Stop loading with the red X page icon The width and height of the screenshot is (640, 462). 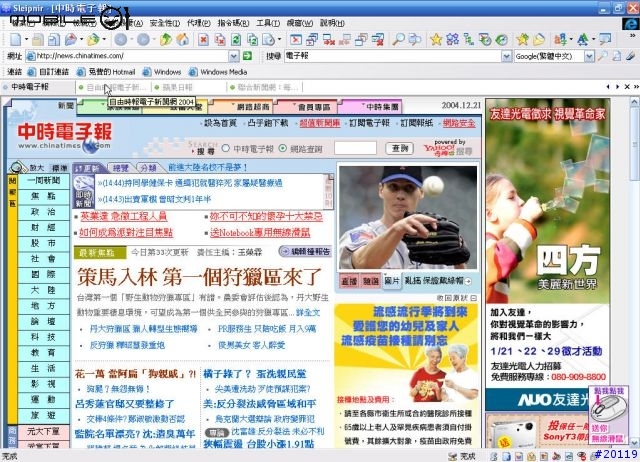[203, 40]
